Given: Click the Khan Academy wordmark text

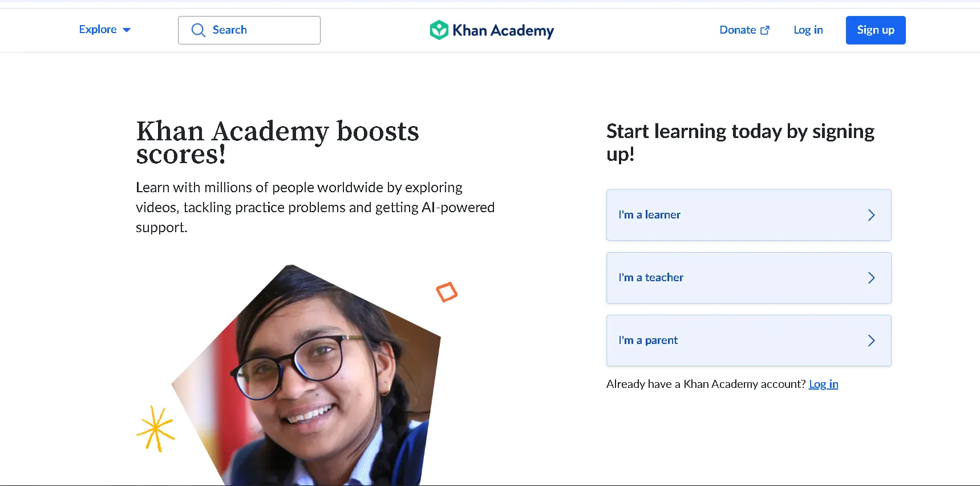Looking at the screenshot, I should (503, 31).
